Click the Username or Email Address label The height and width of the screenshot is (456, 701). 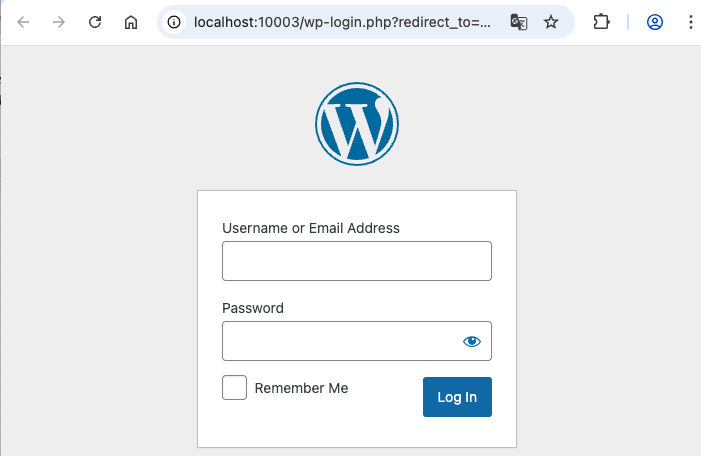pos(311,228)
